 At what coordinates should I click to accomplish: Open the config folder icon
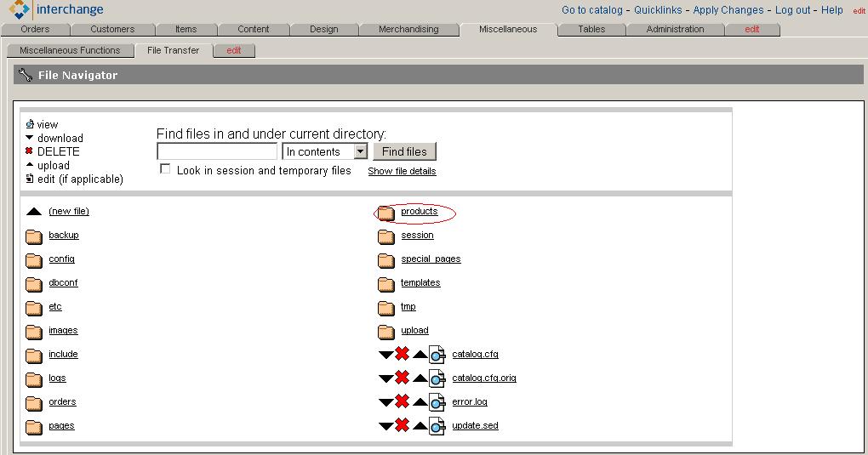click(34, 261)
